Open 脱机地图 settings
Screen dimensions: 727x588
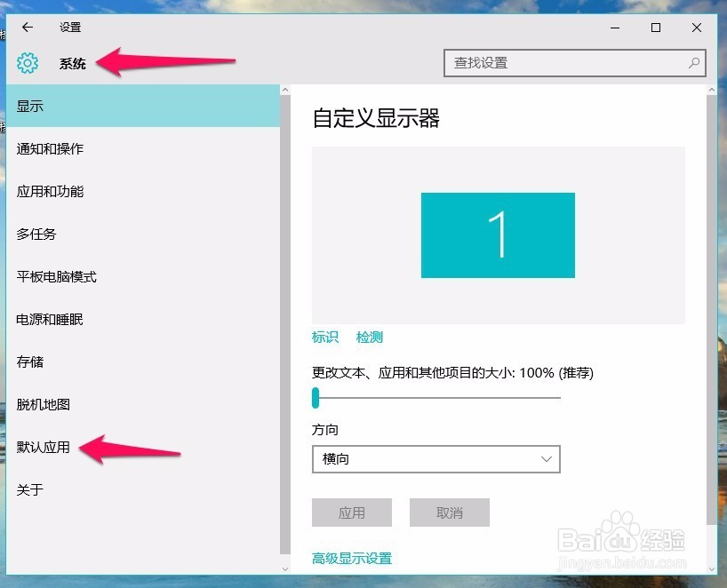(143, 404)
